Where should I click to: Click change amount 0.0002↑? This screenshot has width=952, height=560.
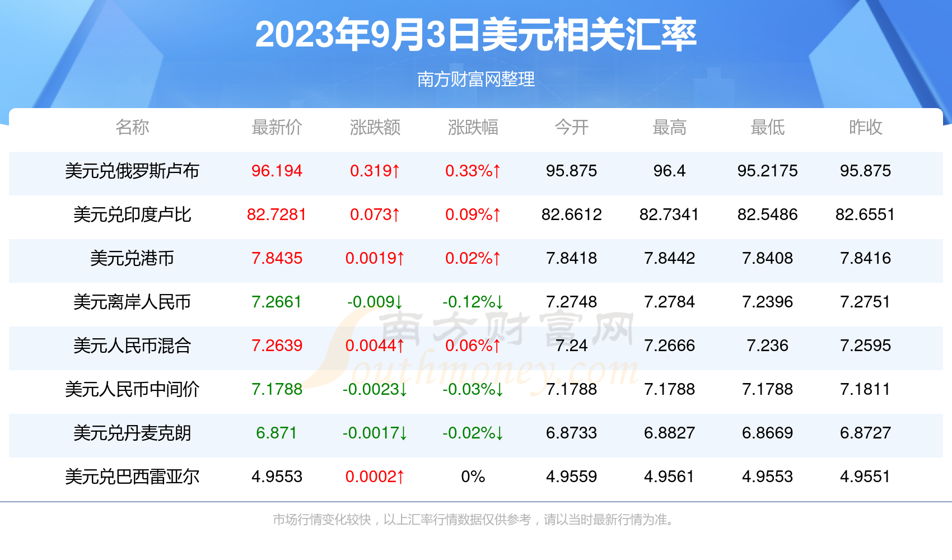(375, 477)
